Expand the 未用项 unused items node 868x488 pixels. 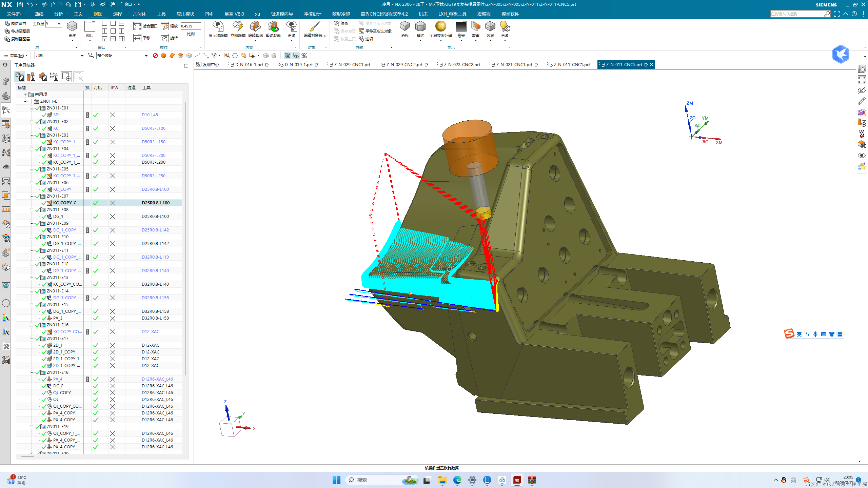[25, 95]
